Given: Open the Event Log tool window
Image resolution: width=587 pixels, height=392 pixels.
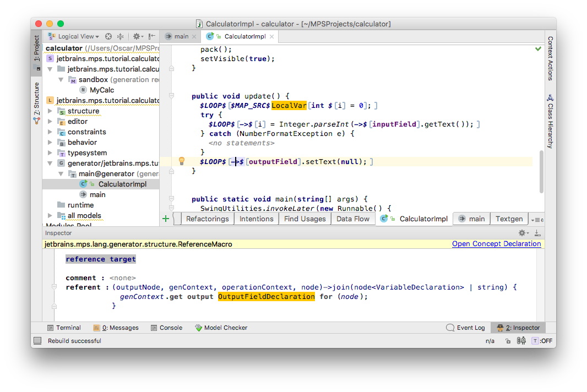Looking at the screenshot, I should (x=466, y=328).
